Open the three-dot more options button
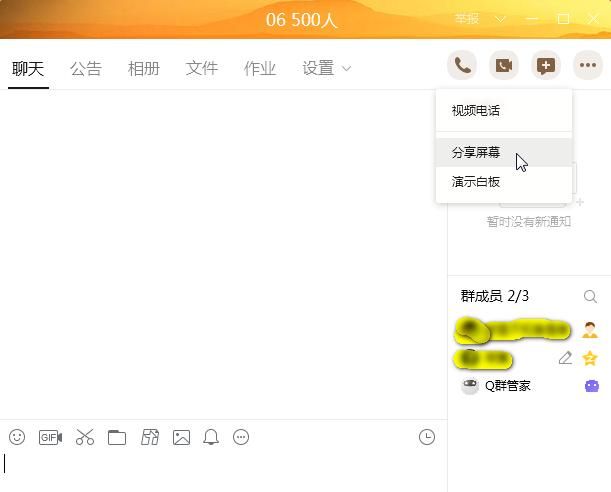Viewport: 611px width, 492px height. 588,65
